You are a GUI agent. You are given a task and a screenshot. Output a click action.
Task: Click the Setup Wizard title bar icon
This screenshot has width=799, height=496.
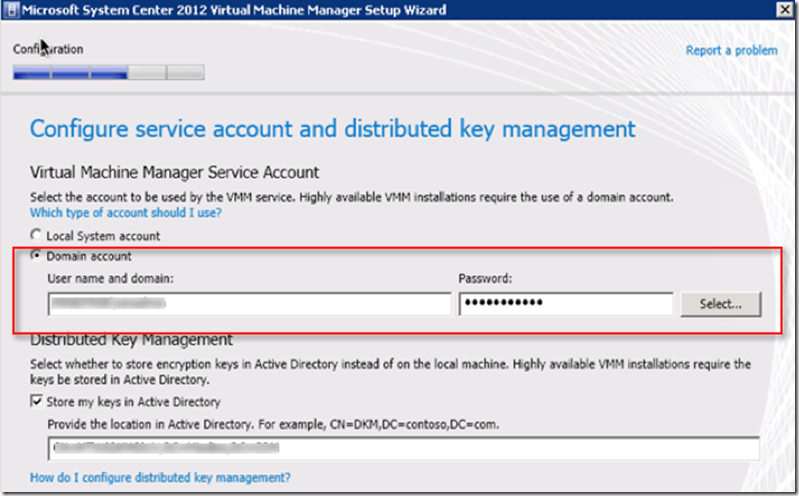[x=11, y=10]
